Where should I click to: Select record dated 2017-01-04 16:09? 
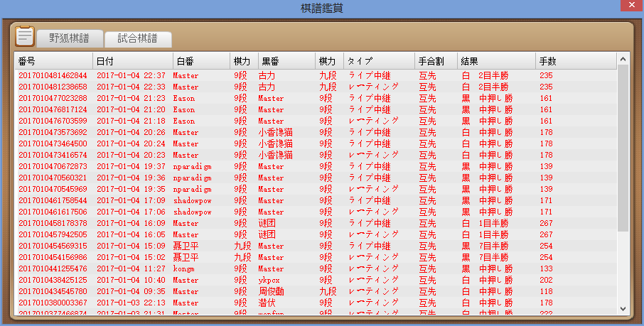tap(316, 223)
